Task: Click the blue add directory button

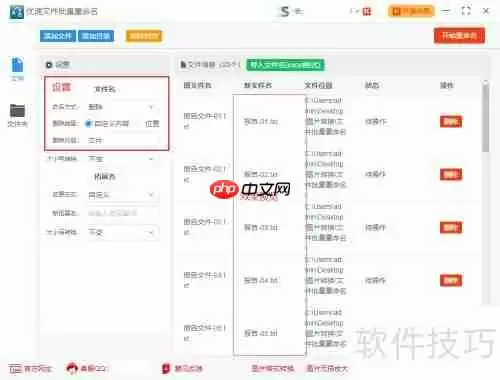Action: point(96,36)
